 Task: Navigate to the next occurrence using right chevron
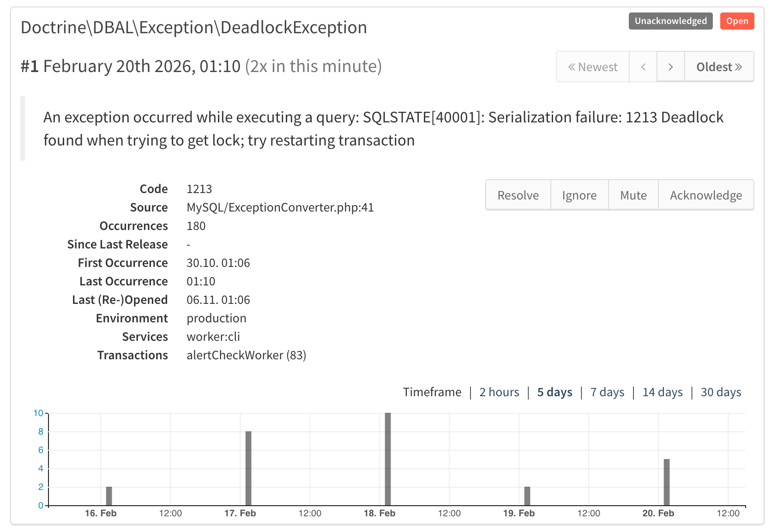click(671, 66)
